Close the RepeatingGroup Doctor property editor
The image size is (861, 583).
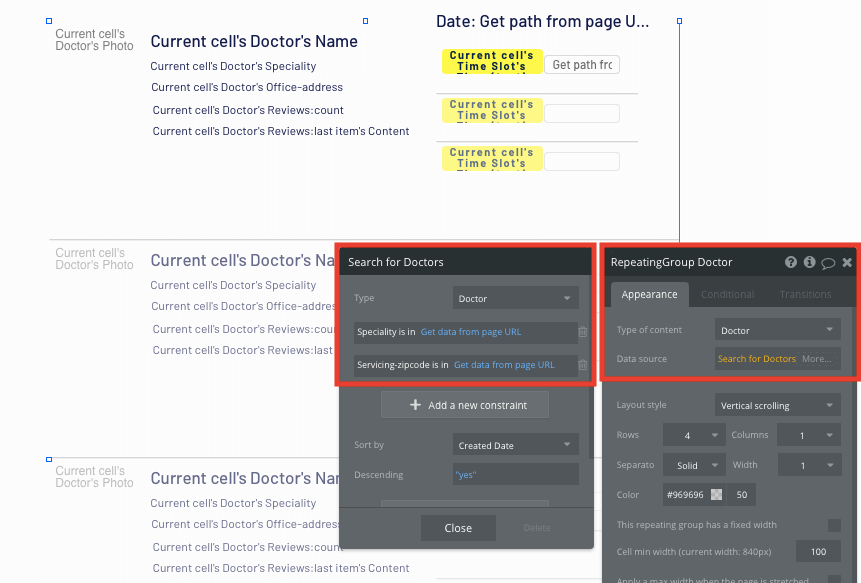pos(847,262)
